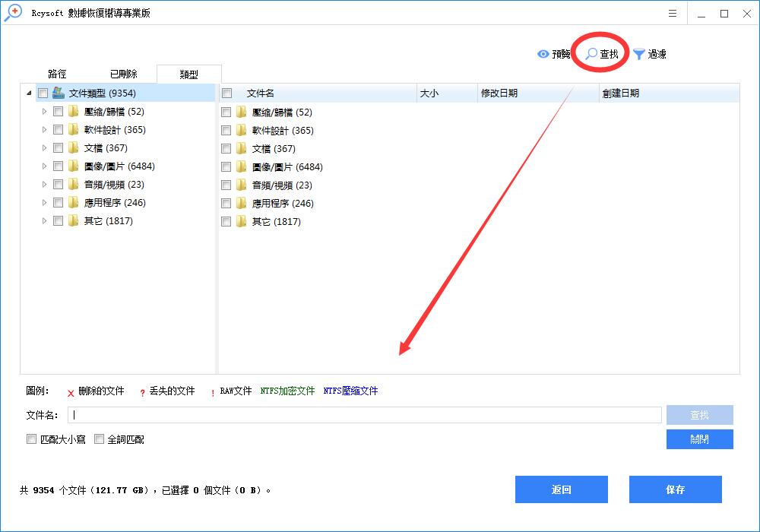
Task: Toggle the 全詞匹配 checkbox
Action: 99,439
